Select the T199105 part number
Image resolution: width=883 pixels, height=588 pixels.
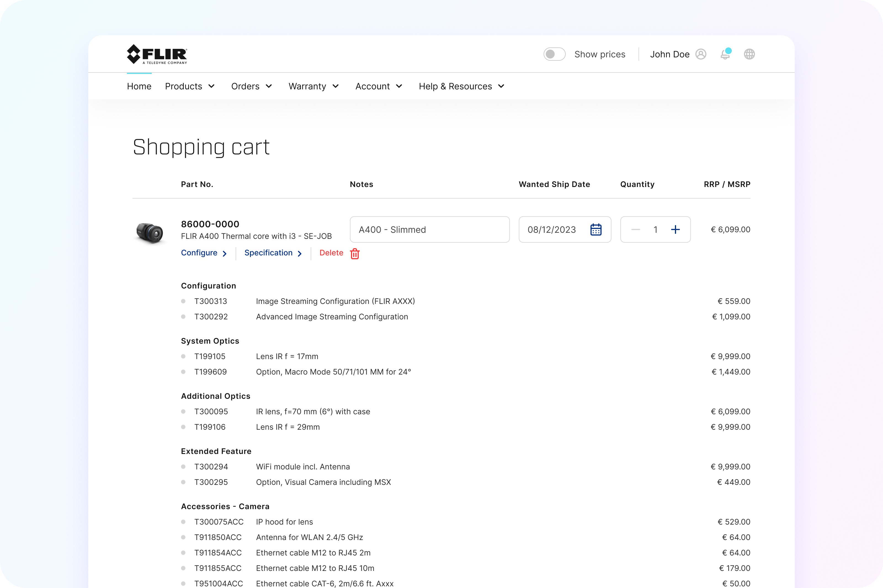(x=210, y=356)
